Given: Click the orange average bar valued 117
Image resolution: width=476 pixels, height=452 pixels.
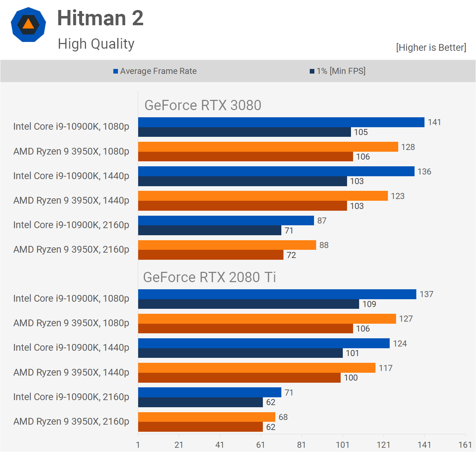Looking at the screenshot, I should click(257, 368).
